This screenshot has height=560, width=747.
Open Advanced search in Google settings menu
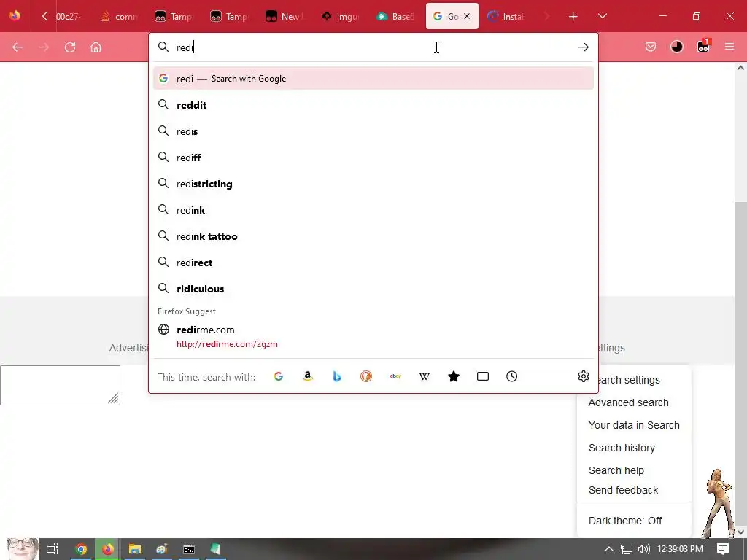point(628,402)
